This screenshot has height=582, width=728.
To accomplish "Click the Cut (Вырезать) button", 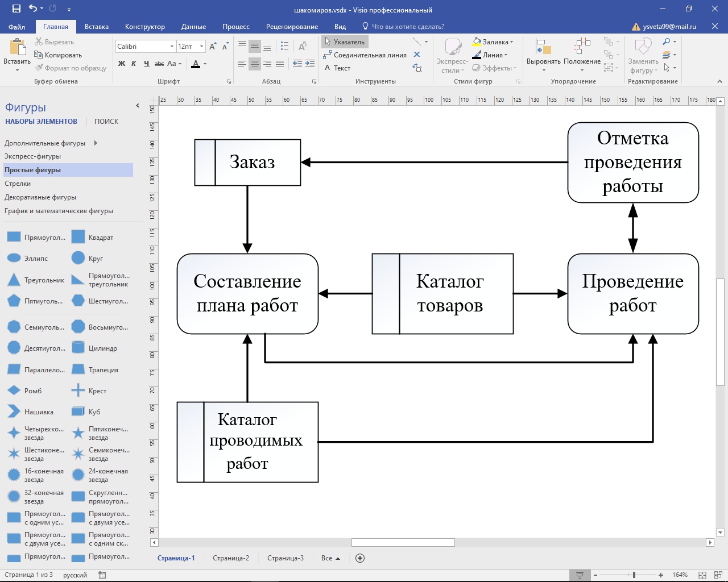I will [54, 42].
